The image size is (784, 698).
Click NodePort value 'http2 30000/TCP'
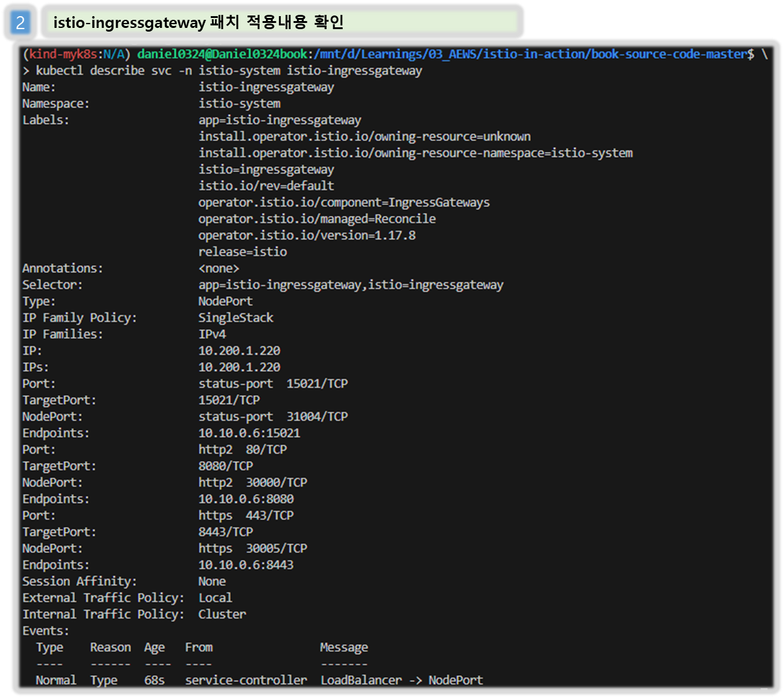253,482
